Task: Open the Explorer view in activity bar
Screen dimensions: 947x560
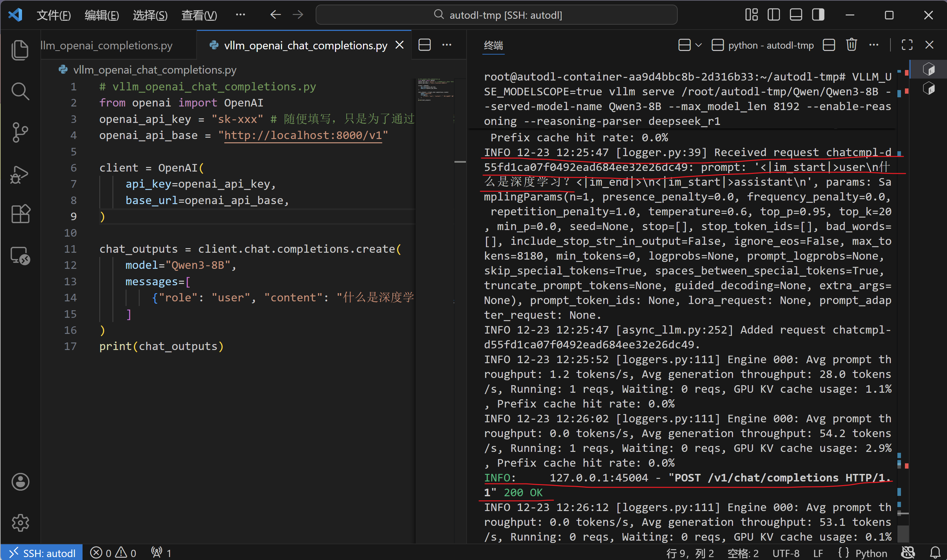Action: [x=20, y=50]
